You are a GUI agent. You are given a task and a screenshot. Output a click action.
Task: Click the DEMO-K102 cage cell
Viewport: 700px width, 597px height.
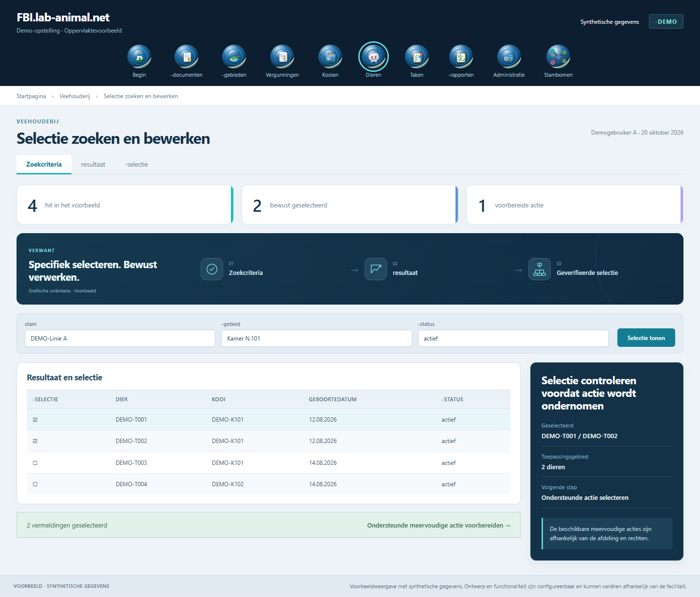click(x=227, y=484)
